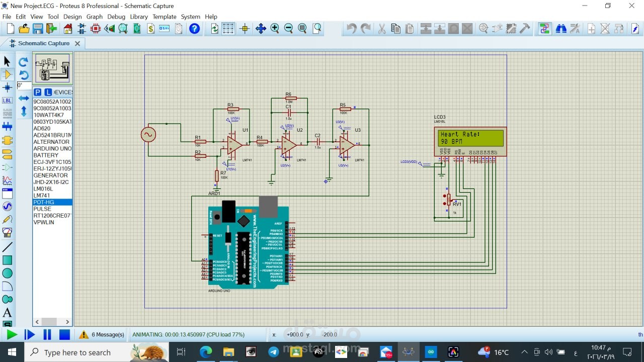644x362 pixels.
Task: Click the green Play simulation button
Action: click(x=12, y=334)
